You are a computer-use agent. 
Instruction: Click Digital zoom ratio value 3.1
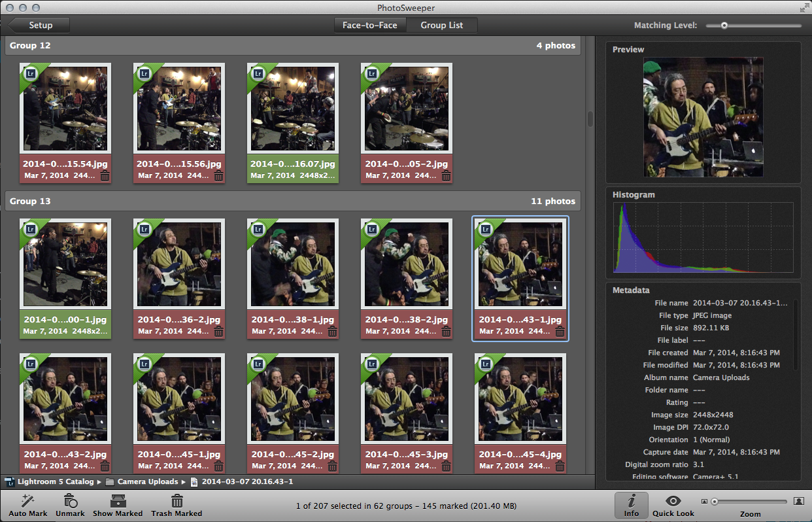(x=698, y=464)
